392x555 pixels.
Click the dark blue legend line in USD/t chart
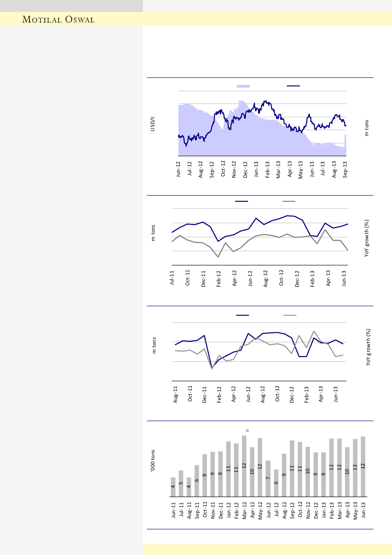pyautogui.click(x=293, y=86)
